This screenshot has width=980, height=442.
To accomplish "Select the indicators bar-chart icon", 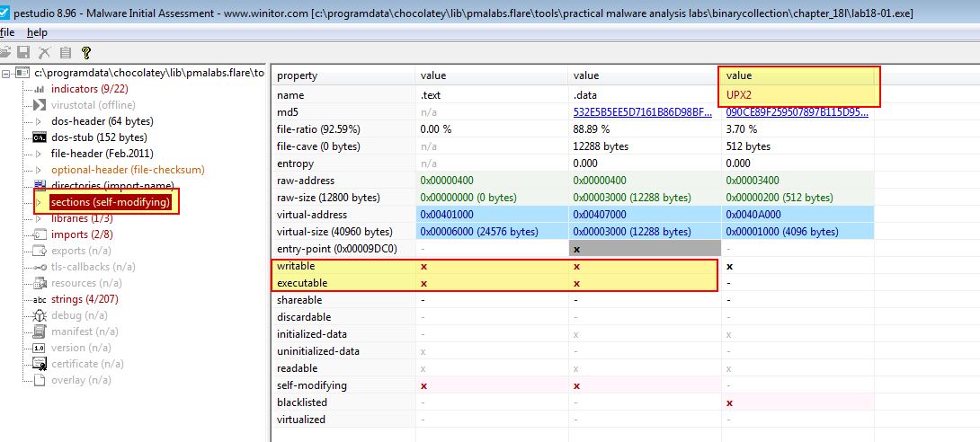I will pos(40,89).
